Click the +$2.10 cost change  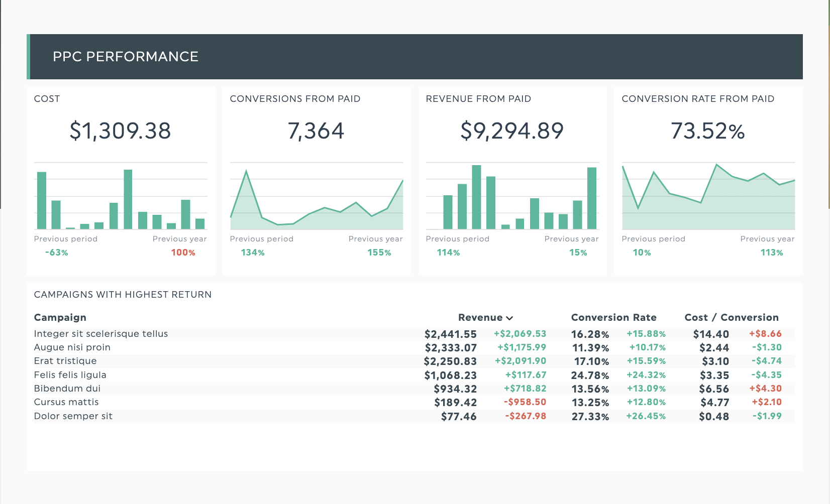click(767, 402)
